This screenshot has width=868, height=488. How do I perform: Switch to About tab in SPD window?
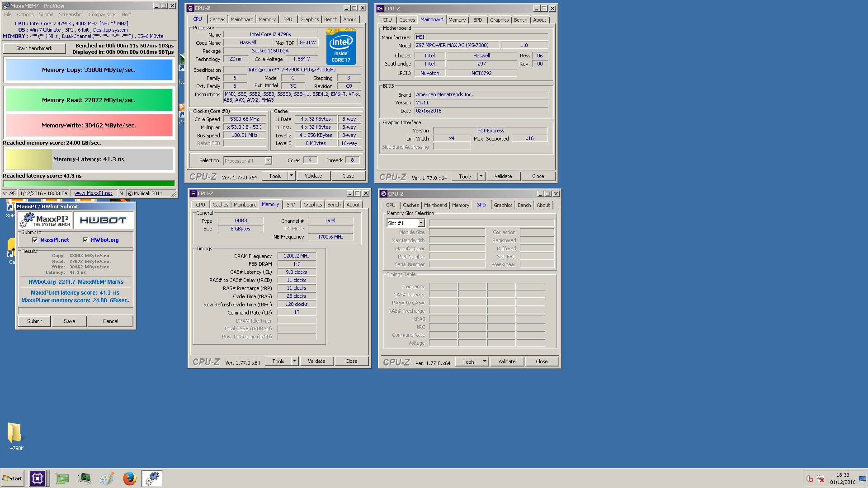pyautogui.click(x=543, y=205)
